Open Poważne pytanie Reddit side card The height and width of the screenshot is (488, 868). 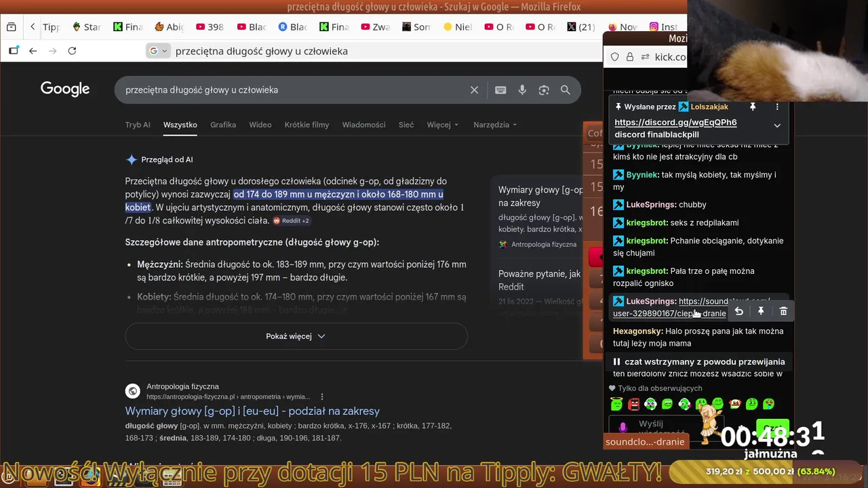pos(540,288)
